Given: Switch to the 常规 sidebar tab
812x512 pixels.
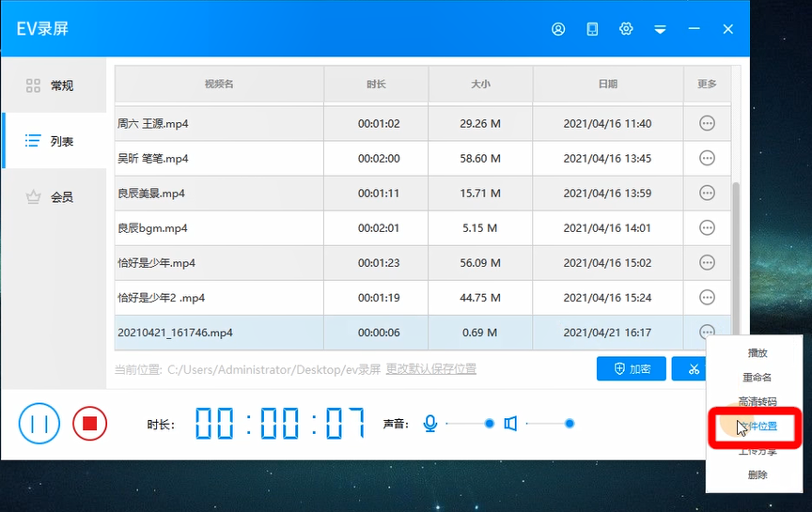Looking at the screenshot, I should coord(54,85).
